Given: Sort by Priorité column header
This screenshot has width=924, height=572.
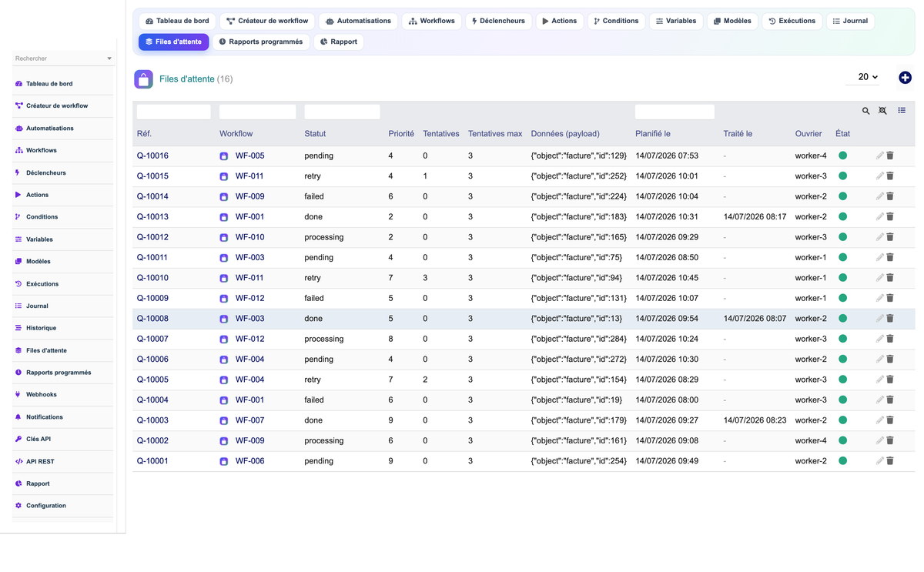Looking at the screenshot, I should [x=401, y=133].
